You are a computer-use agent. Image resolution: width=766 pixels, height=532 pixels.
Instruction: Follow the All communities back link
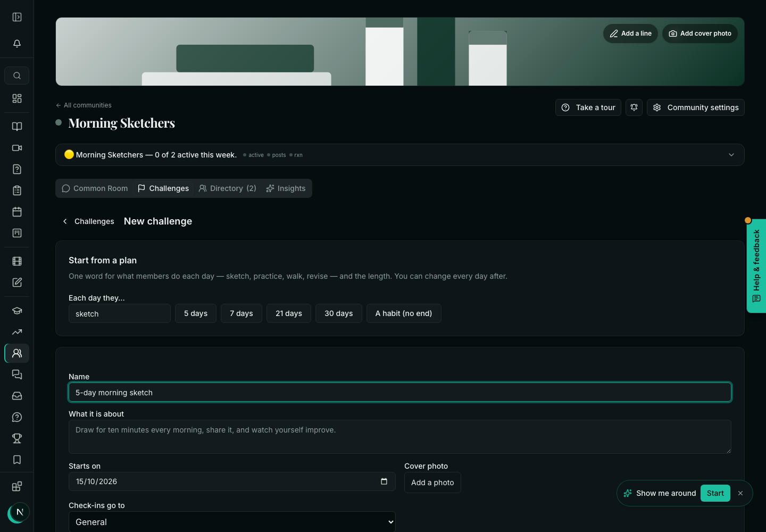pos(84,105)
